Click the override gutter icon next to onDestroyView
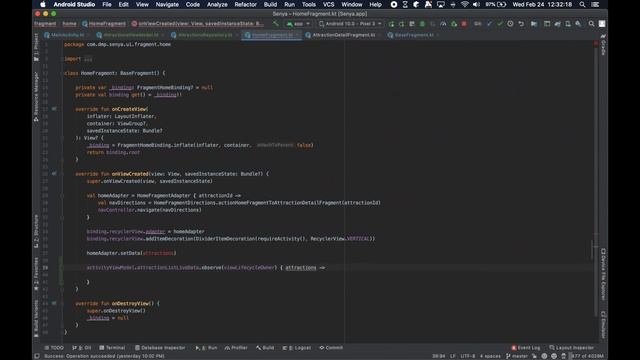Image resolution: width=640 pixels, height=360 pixels. (x=54, y=303)
